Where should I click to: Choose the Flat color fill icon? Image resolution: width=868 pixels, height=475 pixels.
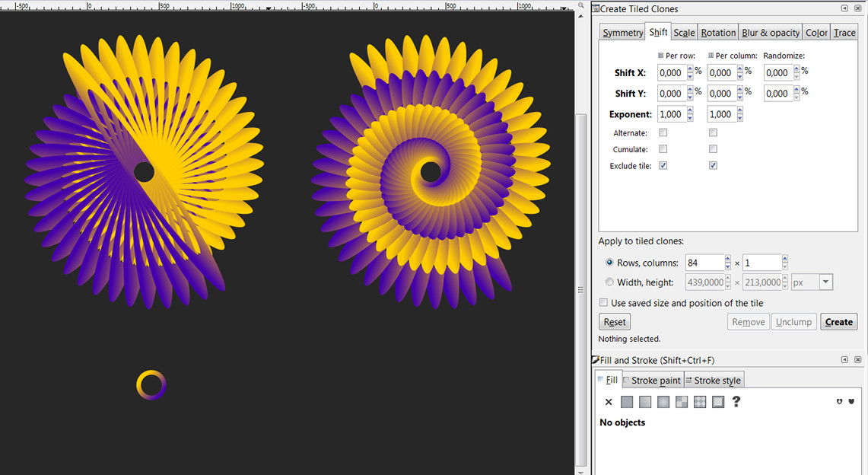(627, 402)
